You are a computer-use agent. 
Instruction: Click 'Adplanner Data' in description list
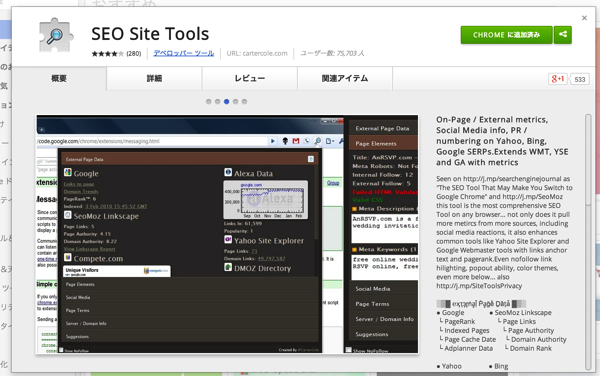(x=468, y=348)
